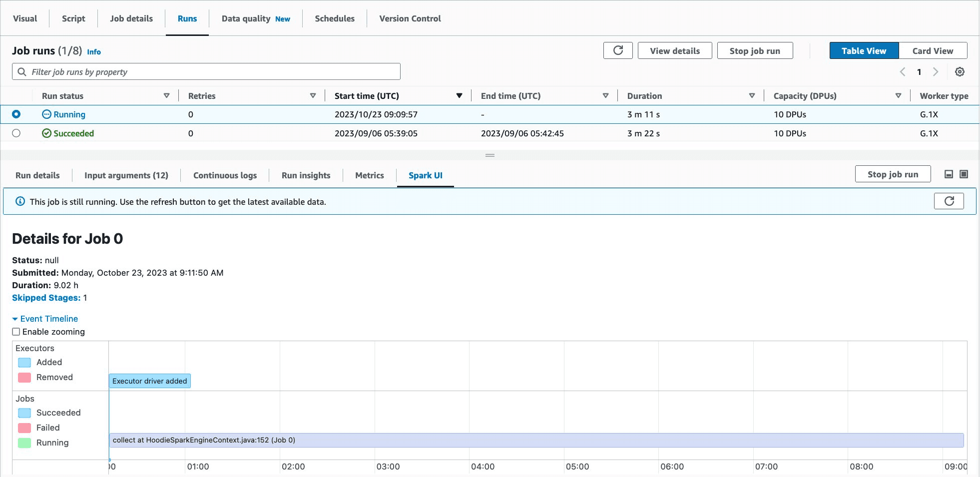
Task: Open Skipped Stages link
Action: click(x=46, y=298)
